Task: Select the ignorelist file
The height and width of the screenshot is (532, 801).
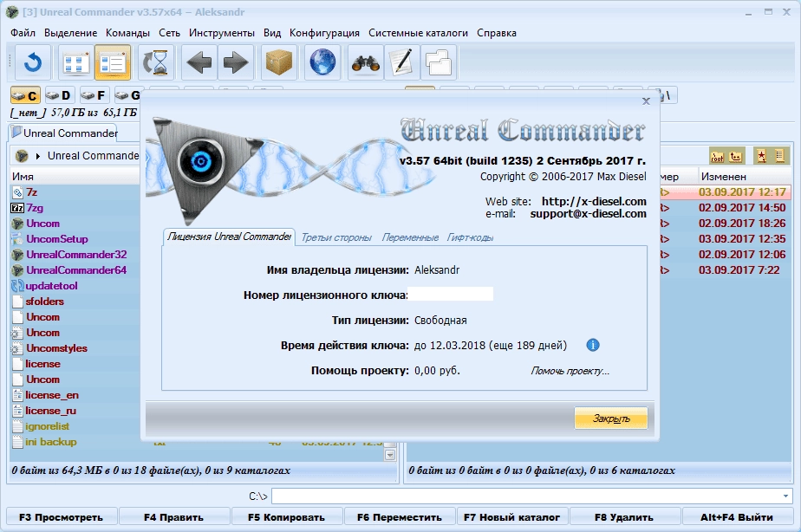Action: click(48, 426)
